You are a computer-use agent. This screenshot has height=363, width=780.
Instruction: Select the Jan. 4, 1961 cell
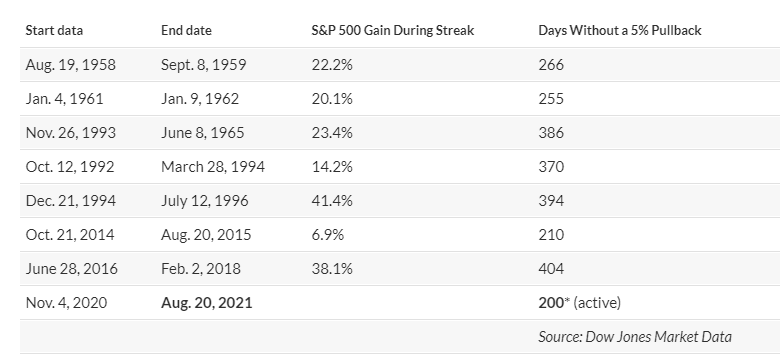(64, 98)
